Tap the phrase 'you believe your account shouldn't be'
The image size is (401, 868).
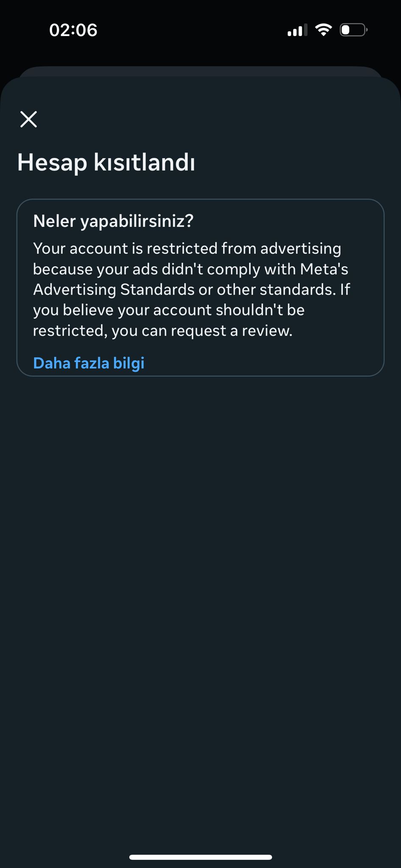(169, 310)
